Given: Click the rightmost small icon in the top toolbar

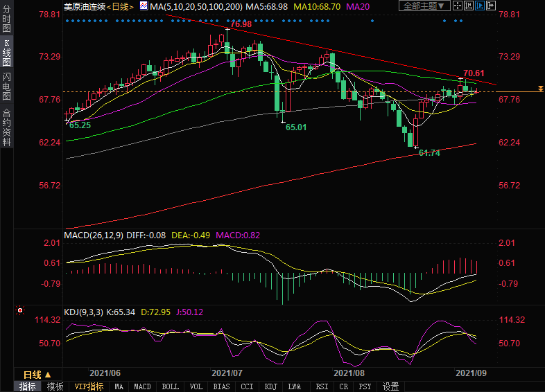Looking at the screenshot, I should pos(492,6).
